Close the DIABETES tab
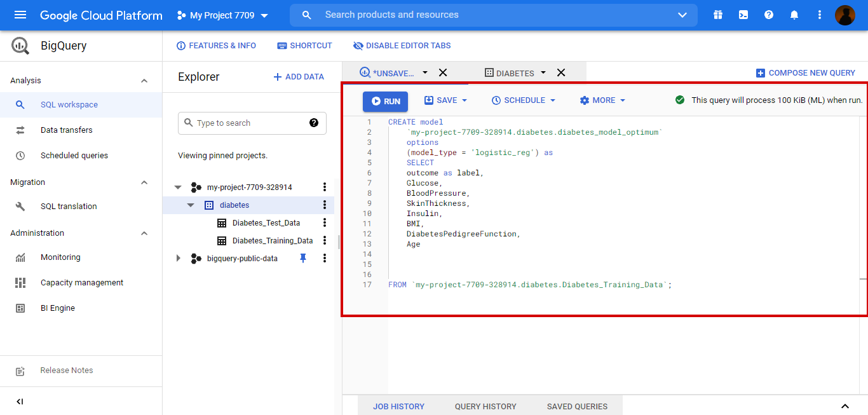Screen dimensions: 868x415 561,72
